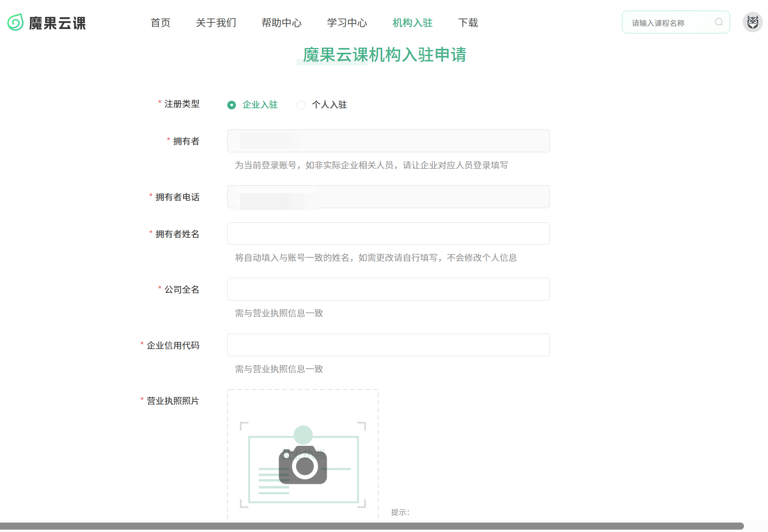Click the 提示： text
The width and height of the screenshot is (768, 532).
(401, 512)
